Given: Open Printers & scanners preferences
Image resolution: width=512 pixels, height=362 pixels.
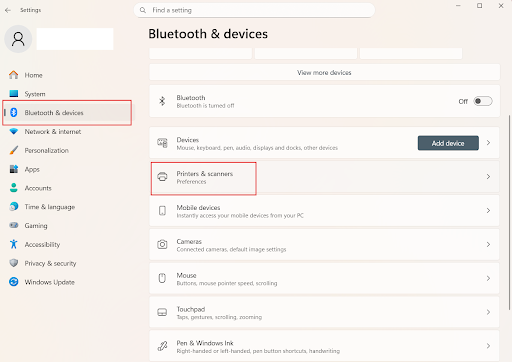Looking at the screenshot, I should 324,177.
